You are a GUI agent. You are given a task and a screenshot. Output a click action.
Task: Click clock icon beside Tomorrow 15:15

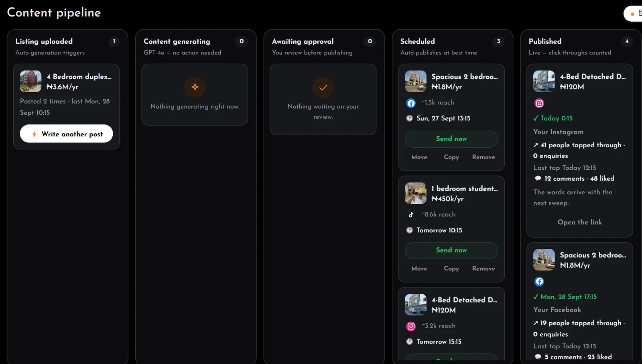point(409,342)
